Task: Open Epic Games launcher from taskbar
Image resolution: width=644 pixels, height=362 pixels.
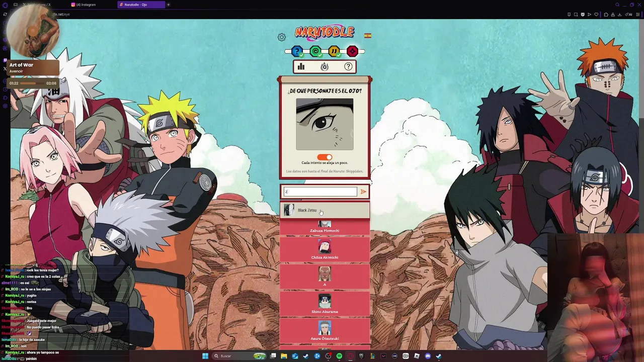Action: pos(361,356)
